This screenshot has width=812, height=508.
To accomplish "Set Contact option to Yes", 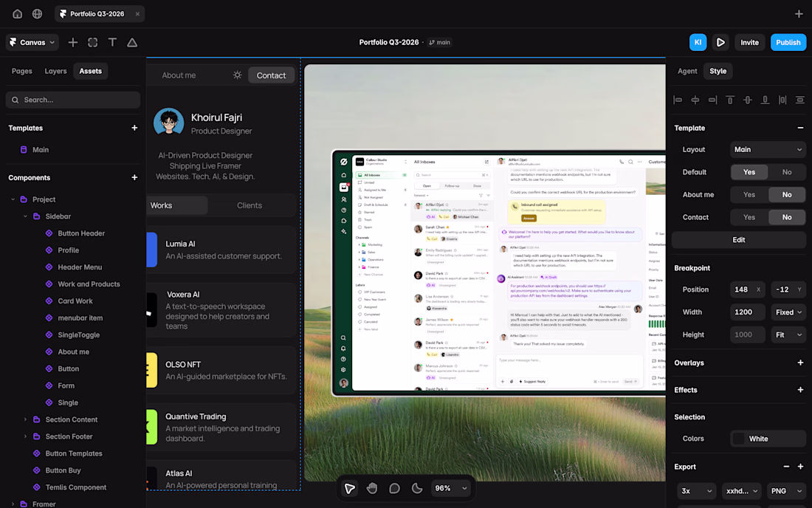I will 749,218.
